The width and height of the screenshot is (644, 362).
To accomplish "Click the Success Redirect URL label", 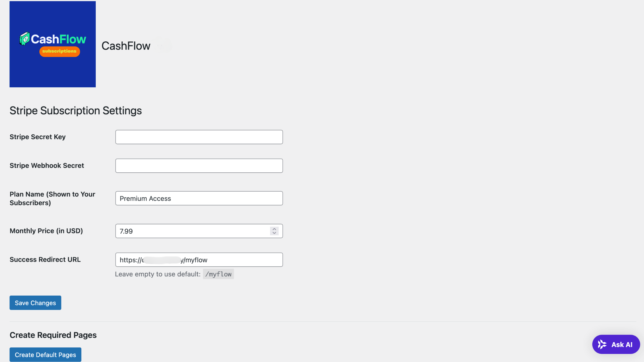I will pos(45,259).
